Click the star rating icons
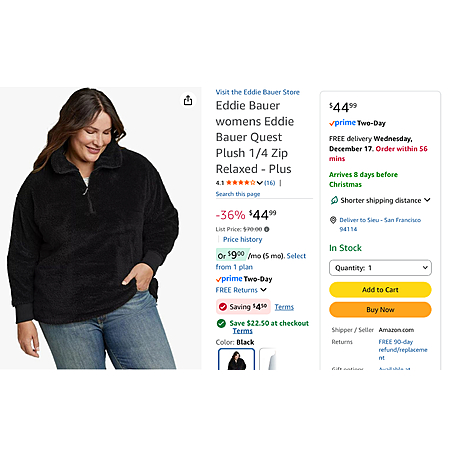The width and height of the screenshot is (450, 450). click(x=241, y=183)
